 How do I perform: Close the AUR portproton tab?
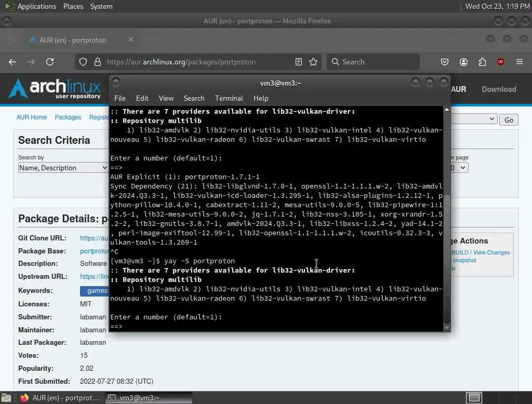click(x=130, y=39)
